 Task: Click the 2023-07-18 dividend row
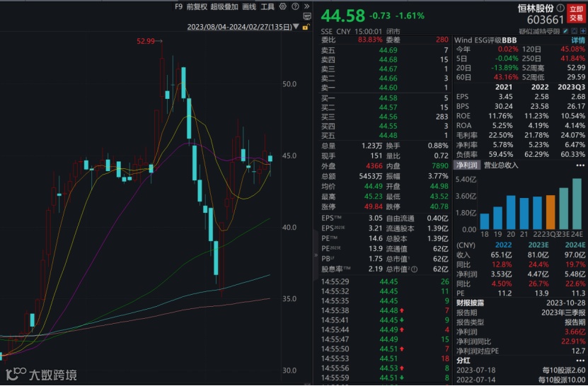click(521, 370)
